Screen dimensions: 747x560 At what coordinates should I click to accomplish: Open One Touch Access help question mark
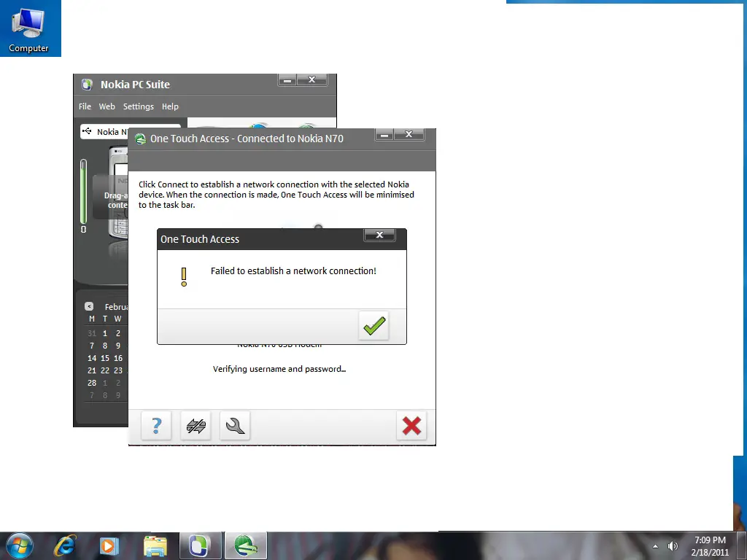[x=156, y=425]
